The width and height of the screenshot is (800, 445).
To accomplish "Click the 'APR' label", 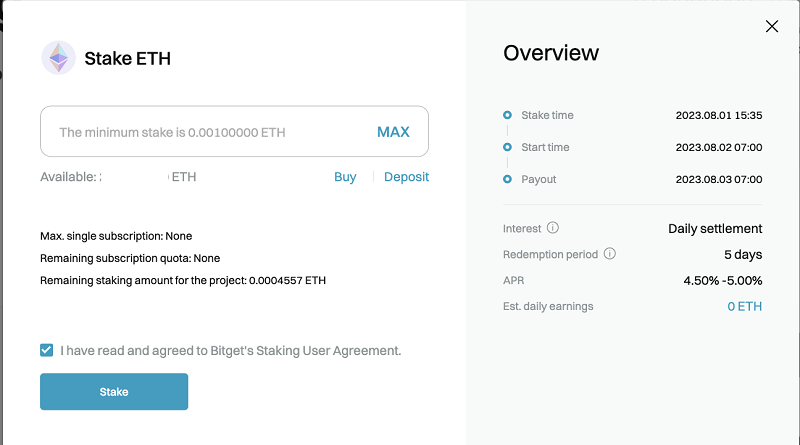I will pos(513,280).
